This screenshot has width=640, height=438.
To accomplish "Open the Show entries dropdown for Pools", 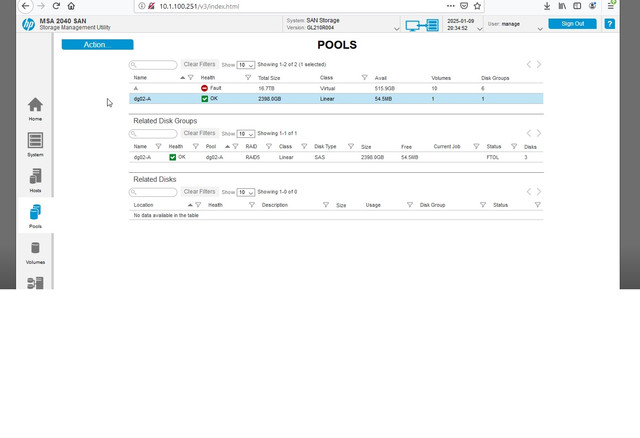I will tap(246, 65).
